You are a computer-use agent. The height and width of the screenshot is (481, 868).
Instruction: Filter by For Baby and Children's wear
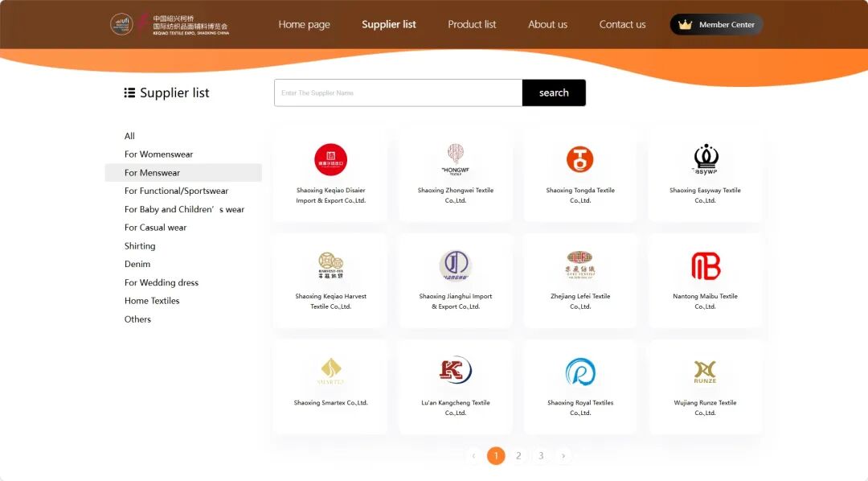coord(184,209)
